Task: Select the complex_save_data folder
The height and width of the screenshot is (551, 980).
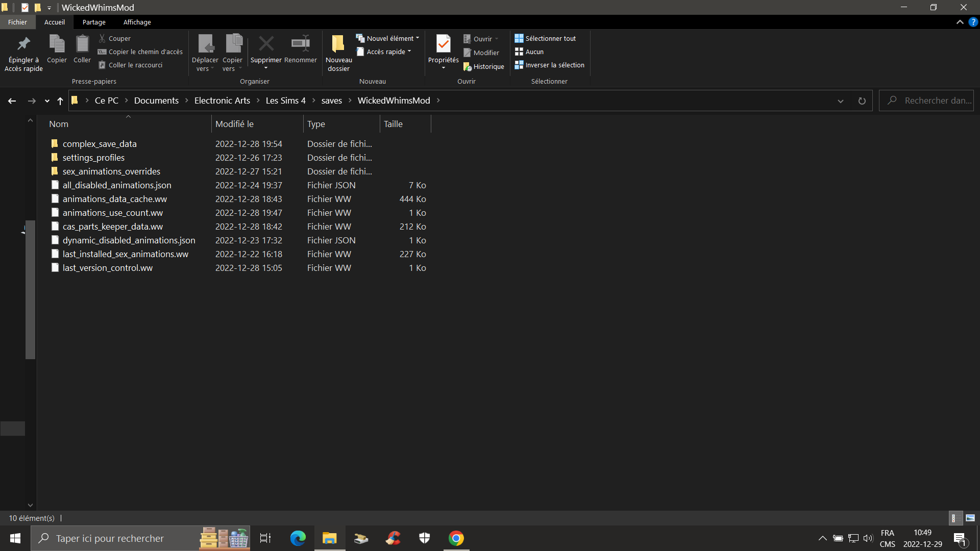Action: [100, 144]
